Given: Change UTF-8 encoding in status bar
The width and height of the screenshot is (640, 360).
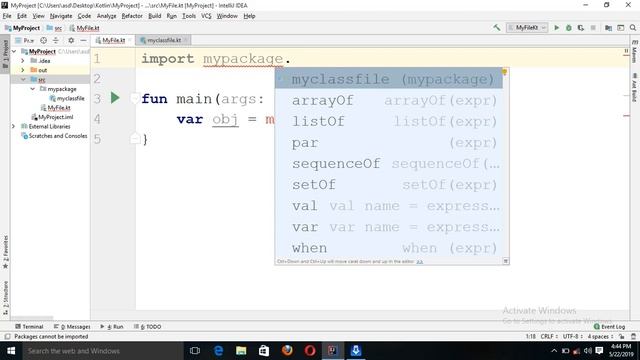Looking at the screenshot, I should pos(573,337).
